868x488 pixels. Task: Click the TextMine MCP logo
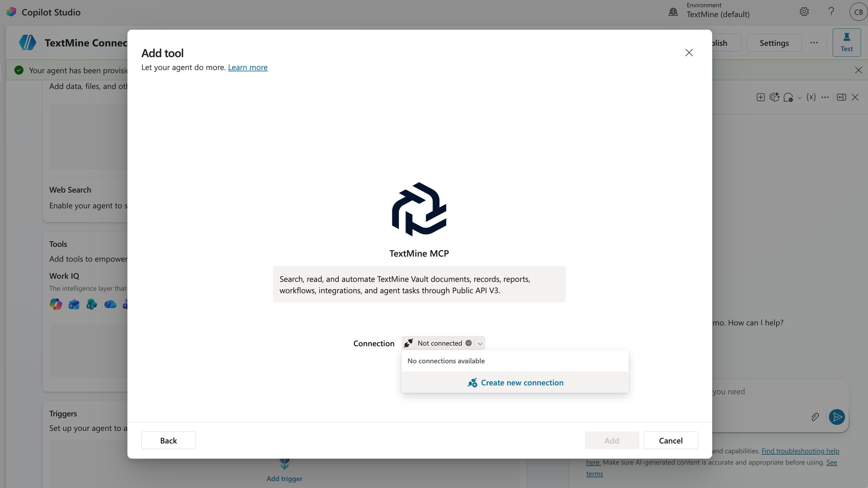click(x=419, y=209)
